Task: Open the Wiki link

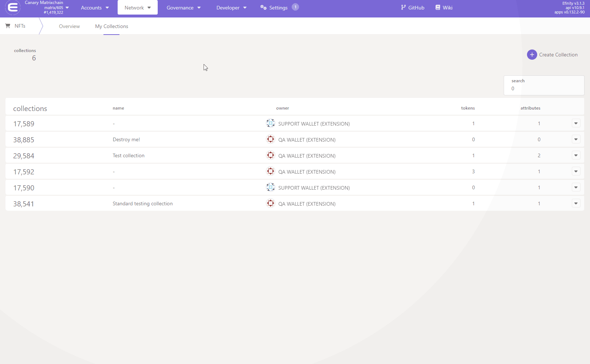Action: click(444, 8)
